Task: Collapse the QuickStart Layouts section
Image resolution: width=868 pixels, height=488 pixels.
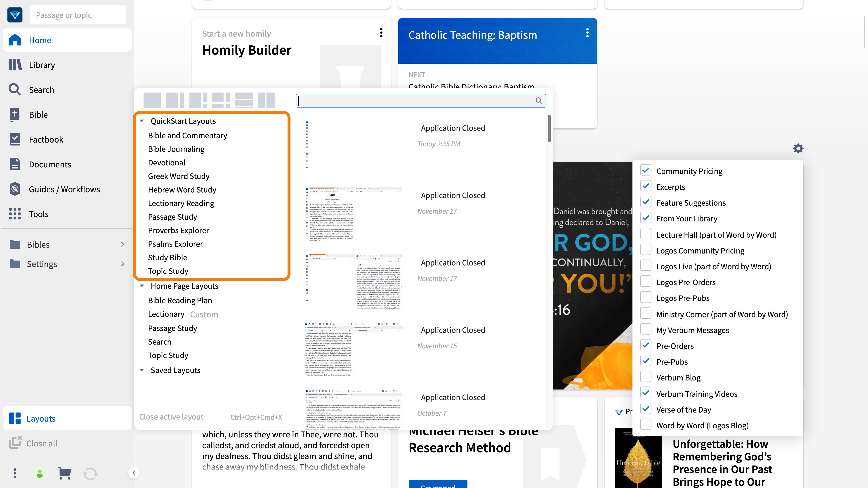Action: pos(142,121)
